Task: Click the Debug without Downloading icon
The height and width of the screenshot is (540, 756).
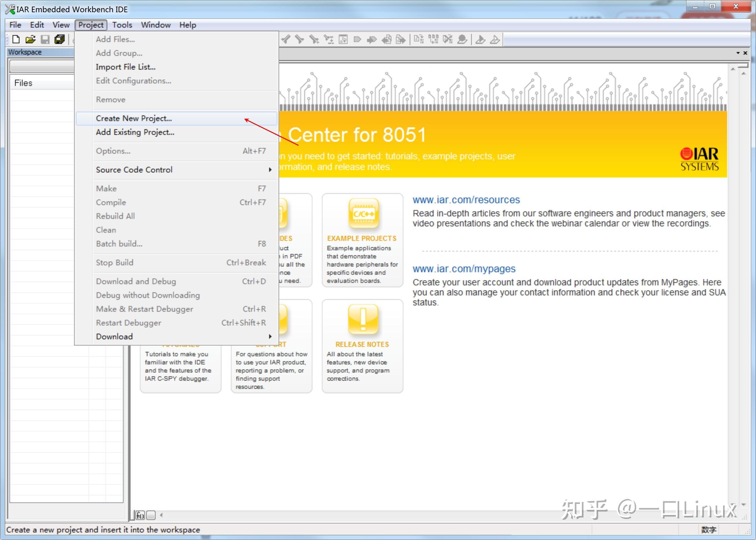Action: (495, 40)
